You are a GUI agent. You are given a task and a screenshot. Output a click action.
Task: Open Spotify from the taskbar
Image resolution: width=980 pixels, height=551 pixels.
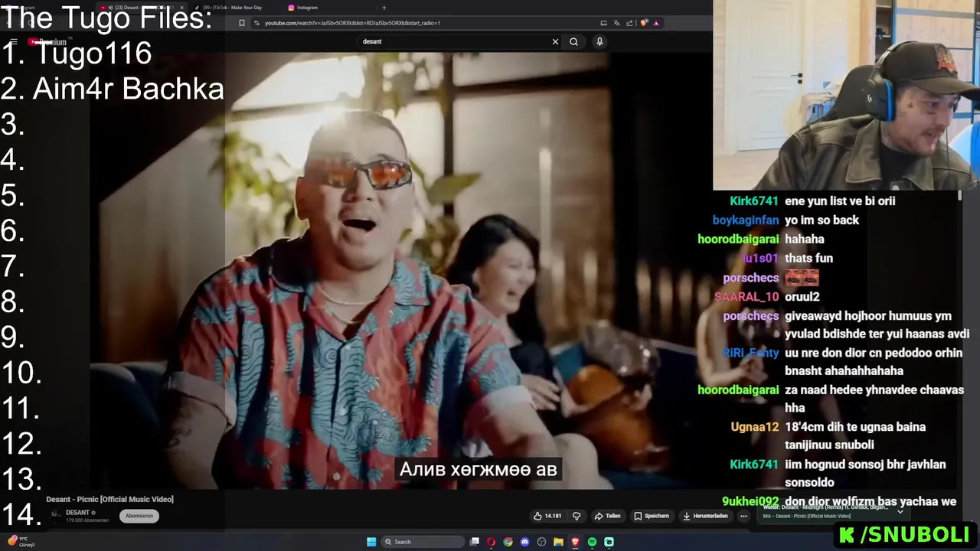pos(593,542)
